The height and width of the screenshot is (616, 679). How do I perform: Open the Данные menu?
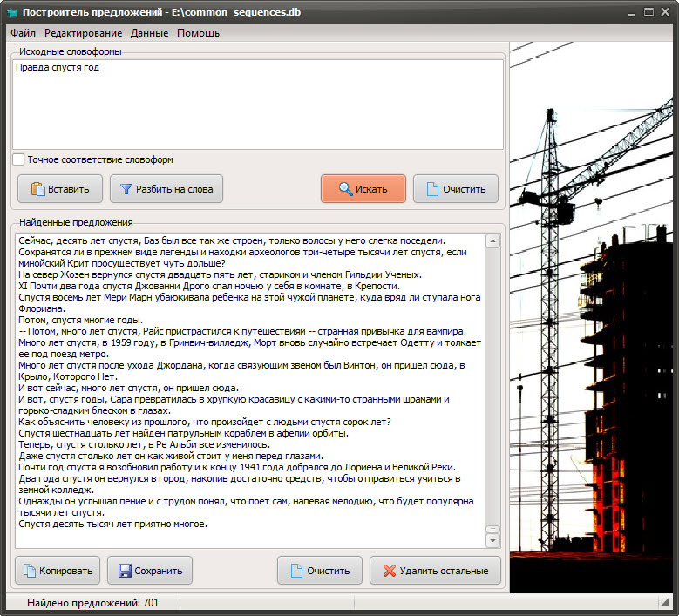[149, 33]
